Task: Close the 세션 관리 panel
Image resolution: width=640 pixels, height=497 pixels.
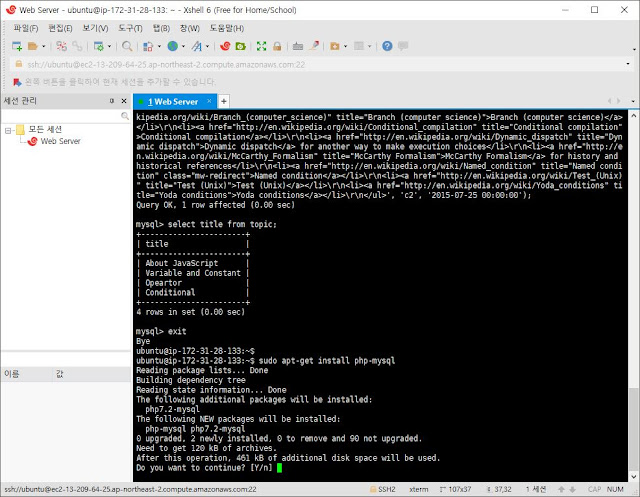Action: click(x=124, y=101)
